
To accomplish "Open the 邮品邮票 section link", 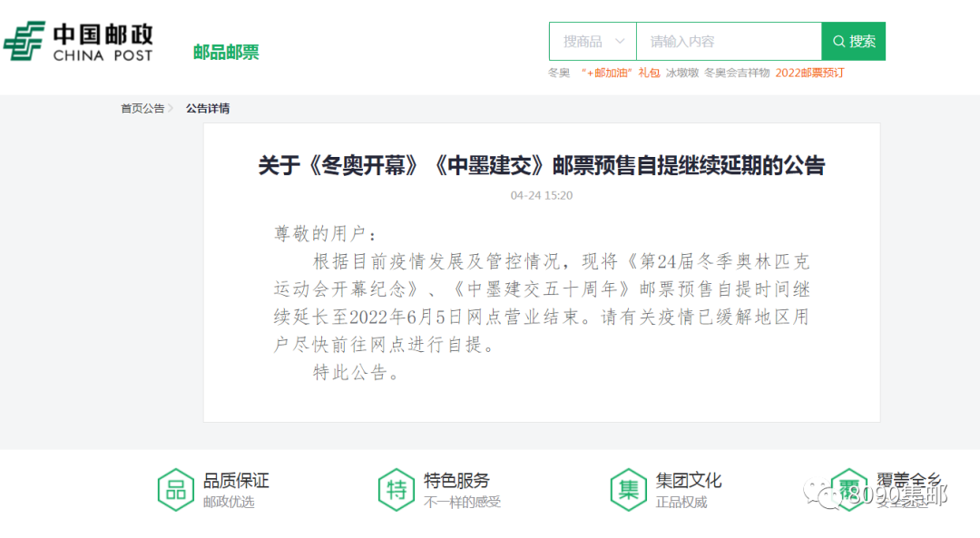I will [x=226, y=53].
